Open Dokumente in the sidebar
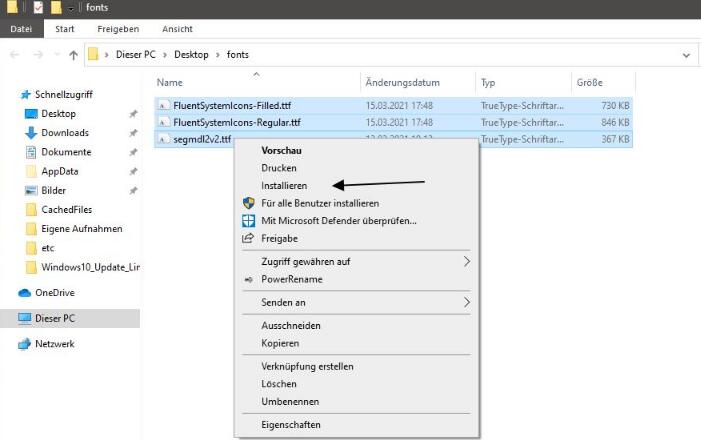 pyautogui.click(x=66, y=152)
